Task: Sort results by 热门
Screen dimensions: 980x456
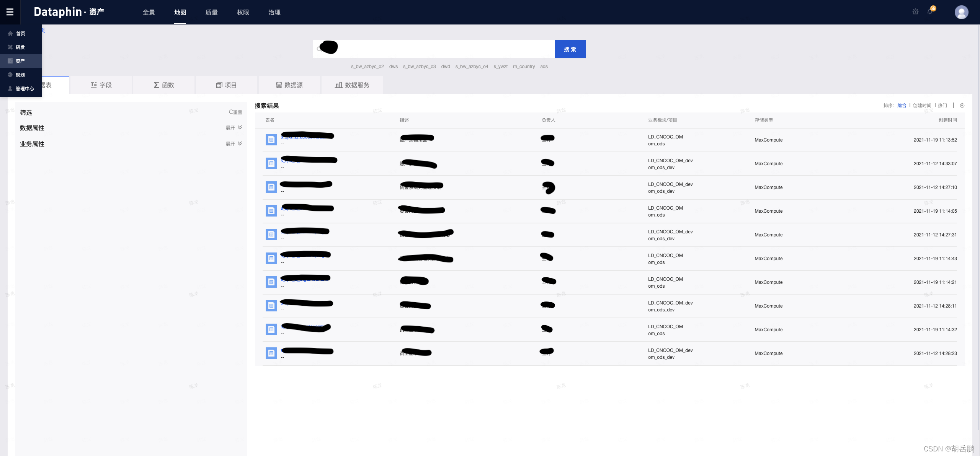Action: [942, 106]
